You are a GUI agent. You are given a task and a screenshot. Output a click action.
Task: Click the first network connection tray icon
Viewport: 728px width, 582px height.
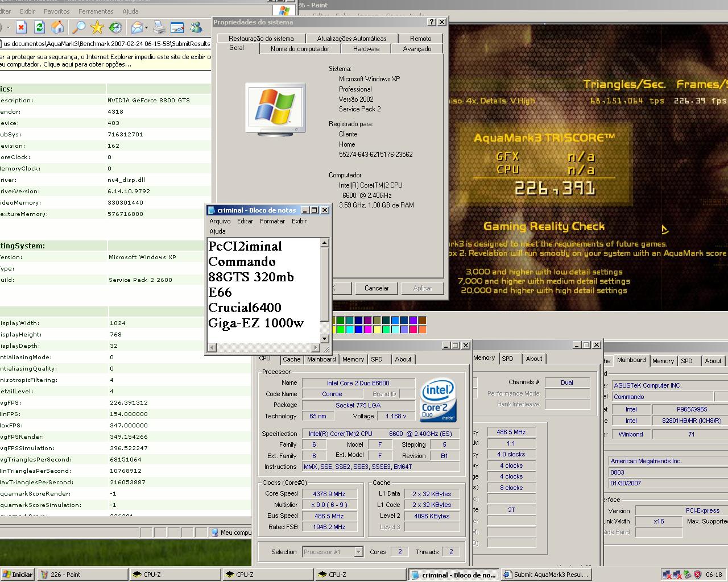tap(667, 575)
